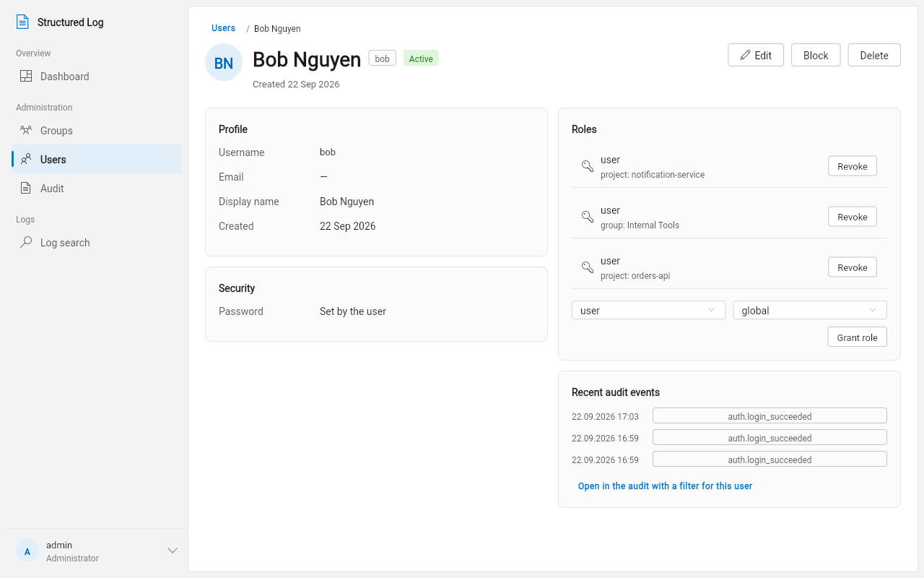This screenshot has width=924, height=578.
Task: Click the Profile card heading
Action: (x=233, y=129)
